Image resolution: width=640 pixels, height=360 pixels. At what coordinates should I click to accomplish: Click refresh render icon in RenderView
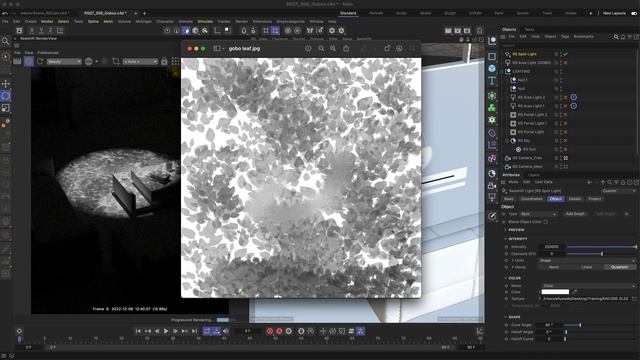pyautogui.click(x=40, y=61)
